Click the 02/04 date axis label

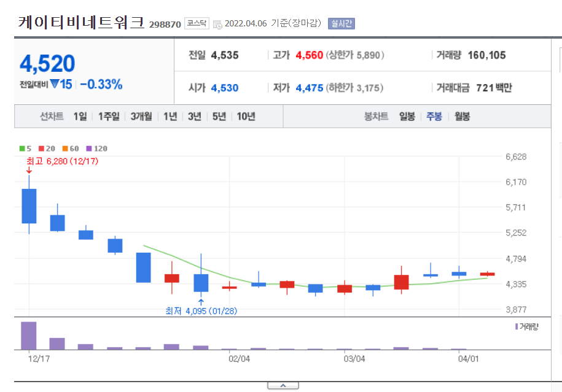(x=239, y=359)
